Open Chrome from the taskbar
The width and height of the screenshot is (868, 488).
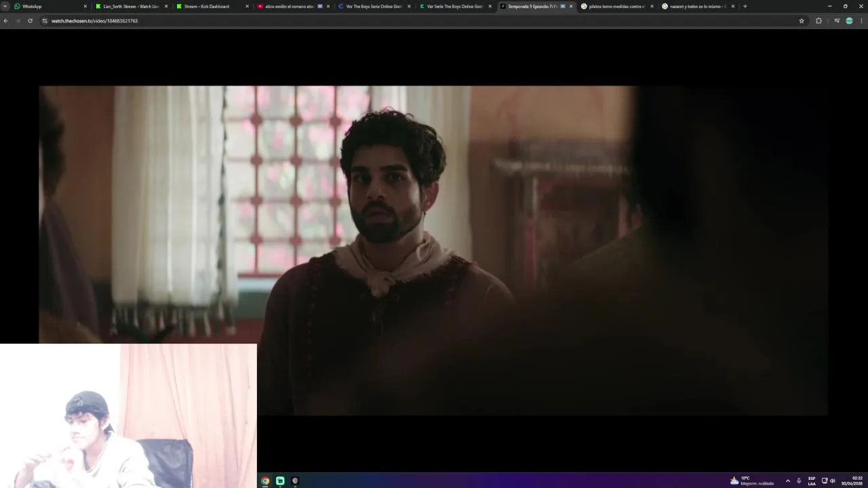point(265,481)
